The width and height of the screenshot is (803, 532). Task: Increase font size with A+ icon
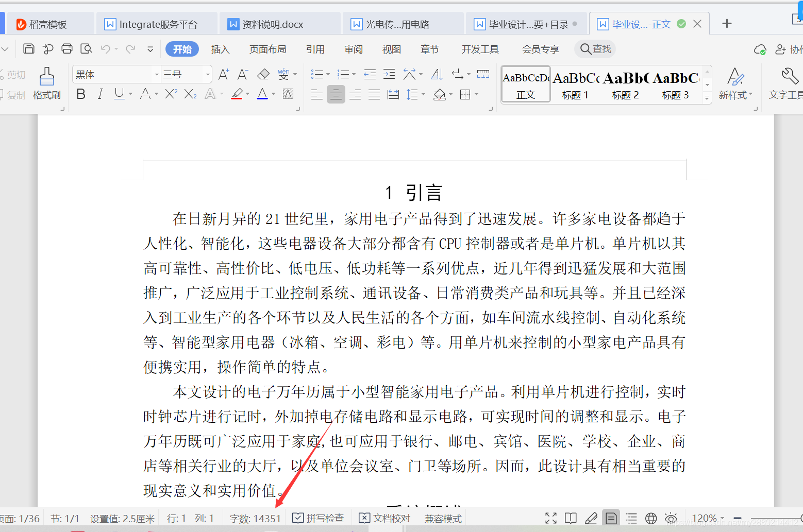224,75
